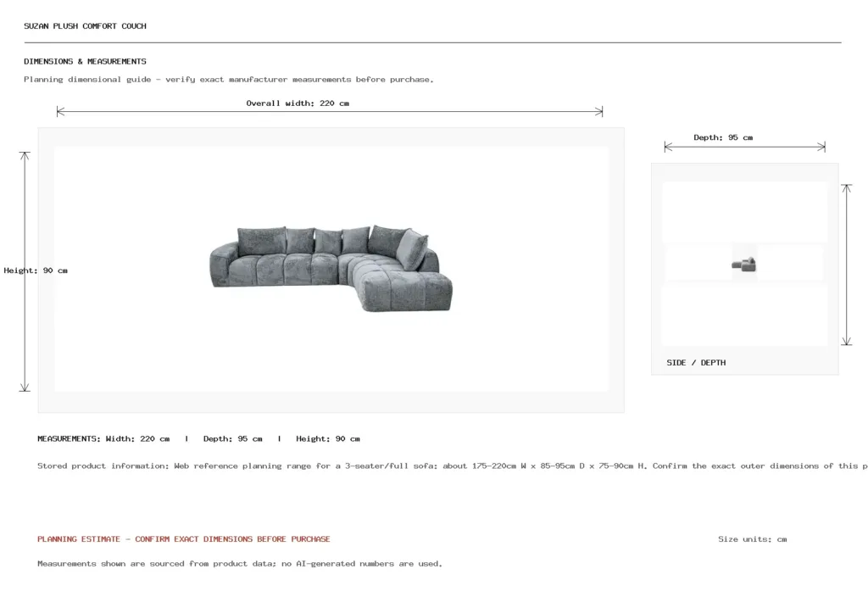Click the 'SIDE / DEPTH' caption
Viewport: 868px width, 608px height.
(696, 363)
